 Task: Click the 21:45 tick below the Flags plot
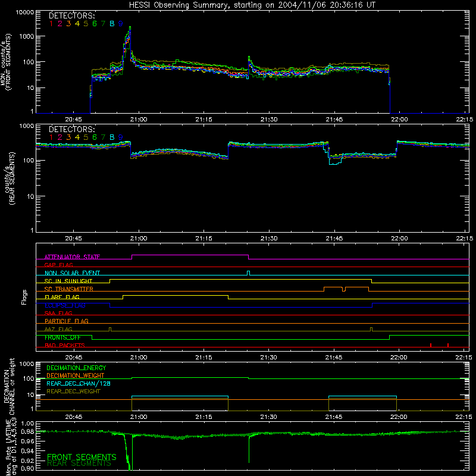[334, 358]
